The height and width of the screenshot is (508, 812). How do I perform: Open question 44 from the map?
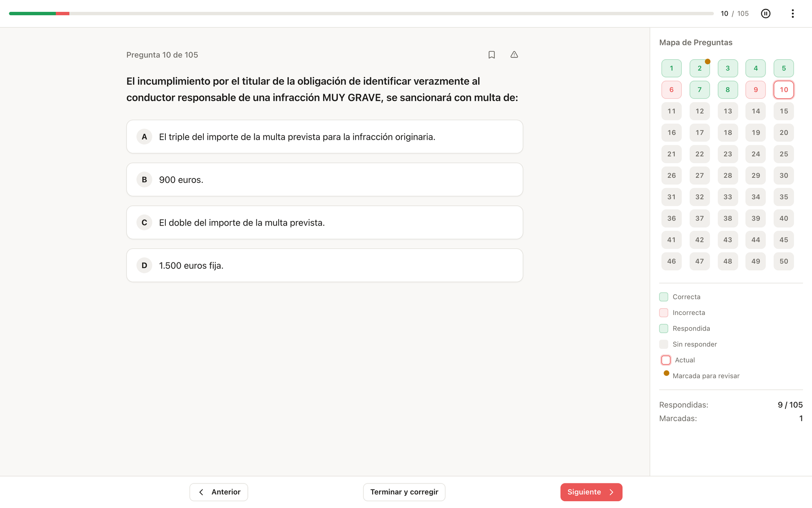(756, 240)
